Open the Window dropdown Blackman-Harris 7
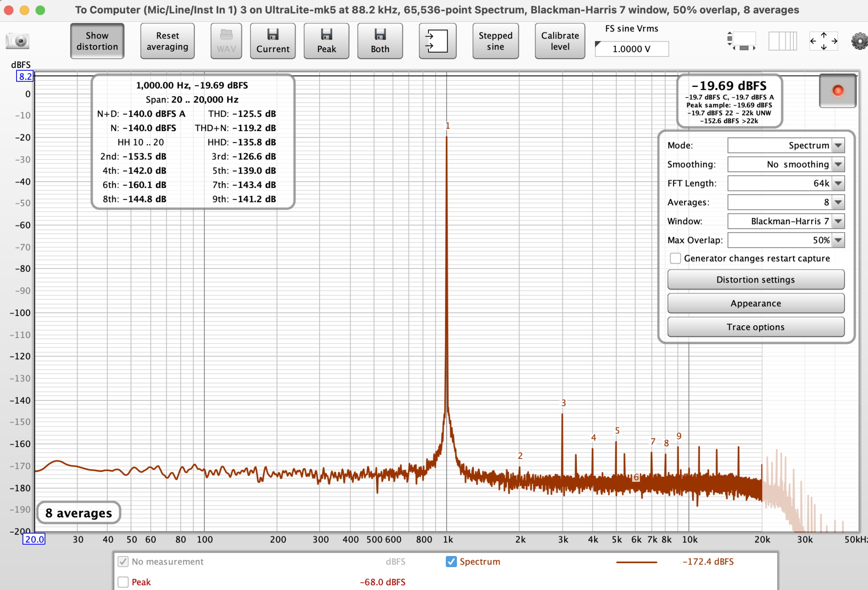868x590 pixels. pos(786,221)
